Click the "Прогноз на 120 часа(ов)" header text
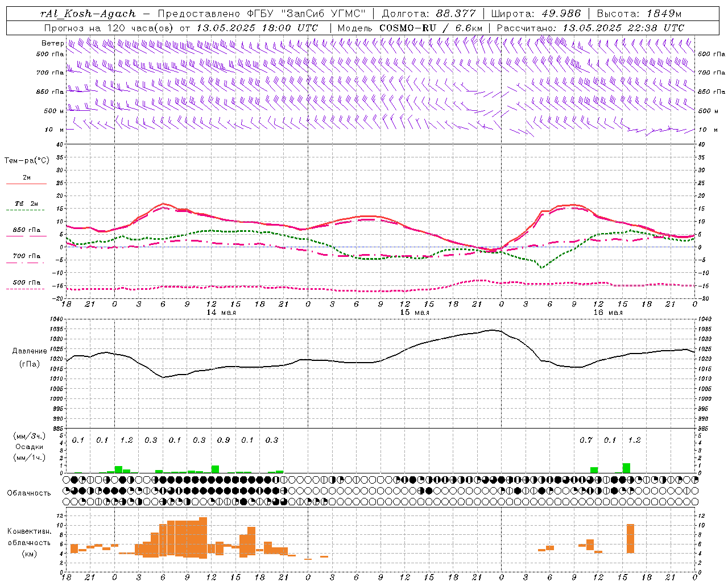This screenshot has width=728, height=582. (x=109, y=28)
